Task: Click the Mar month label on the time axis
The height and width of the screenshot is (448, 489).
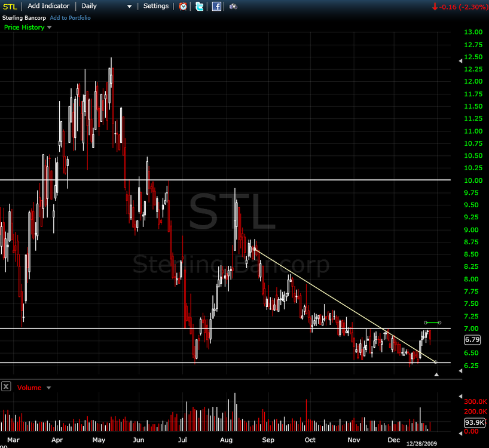Action: click(x=13, y=440)
